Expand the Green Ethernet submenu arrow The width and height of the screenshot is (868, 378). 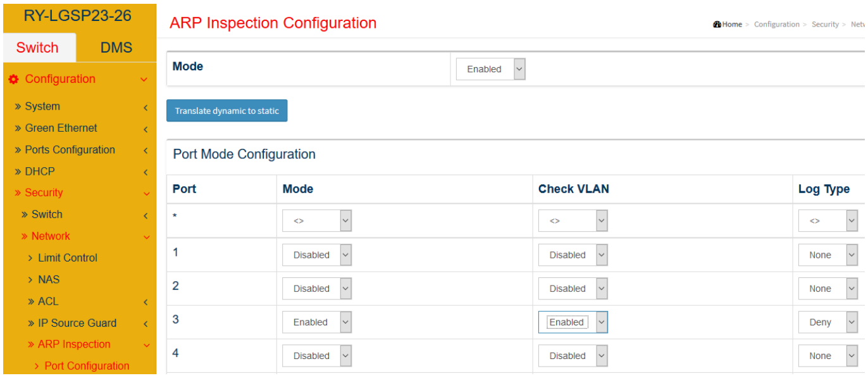[x=146, y=129]
